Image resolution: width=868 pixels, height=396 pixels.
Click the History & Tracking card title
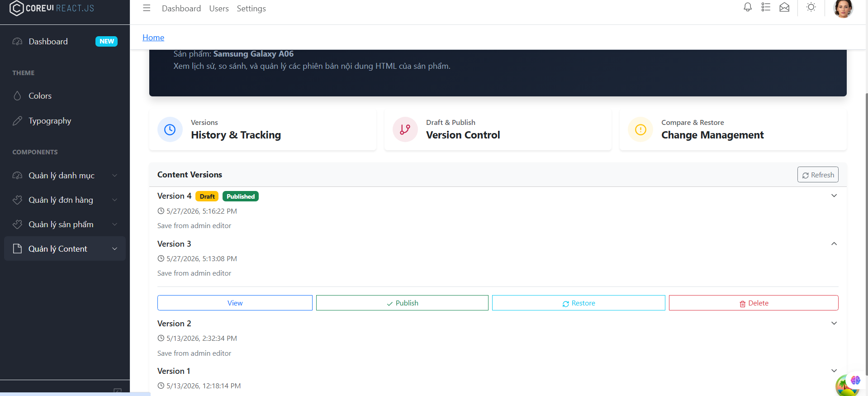(236, 135)
